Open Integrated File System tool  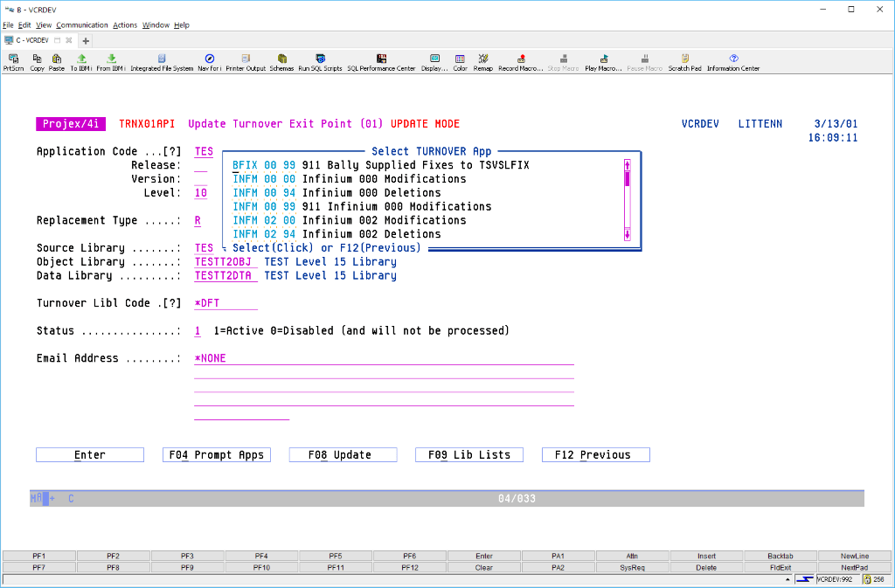coord(162,62)
